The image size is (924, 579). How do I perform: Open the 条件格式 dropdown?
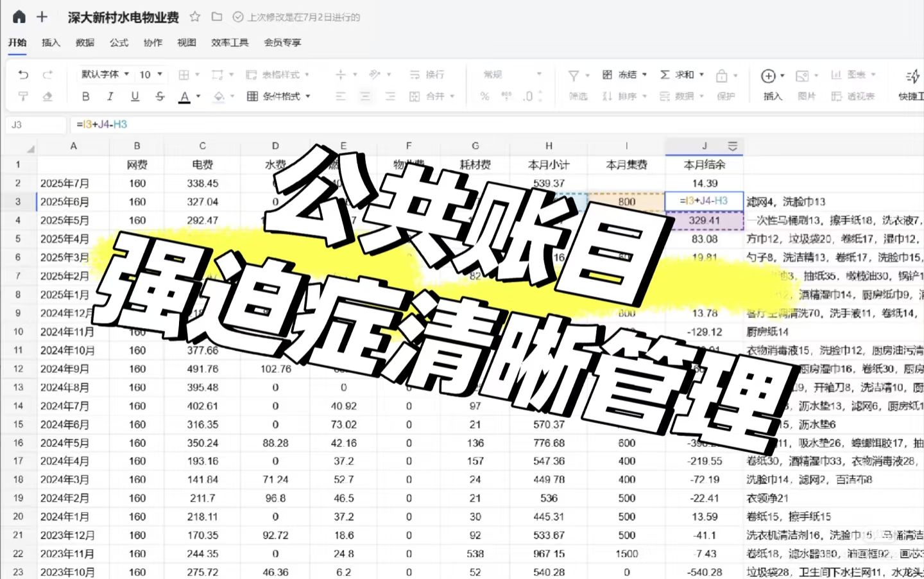(x=279, y=96)
